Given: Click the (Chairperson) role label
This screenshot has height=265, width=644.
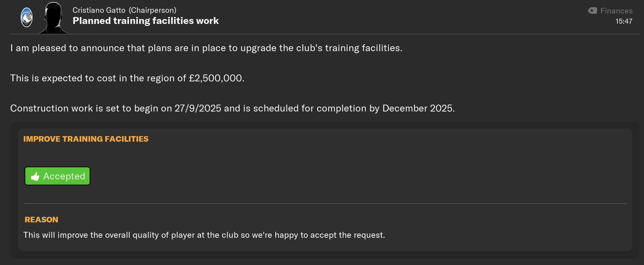Looking at the screenshot, I should point(153,10).
